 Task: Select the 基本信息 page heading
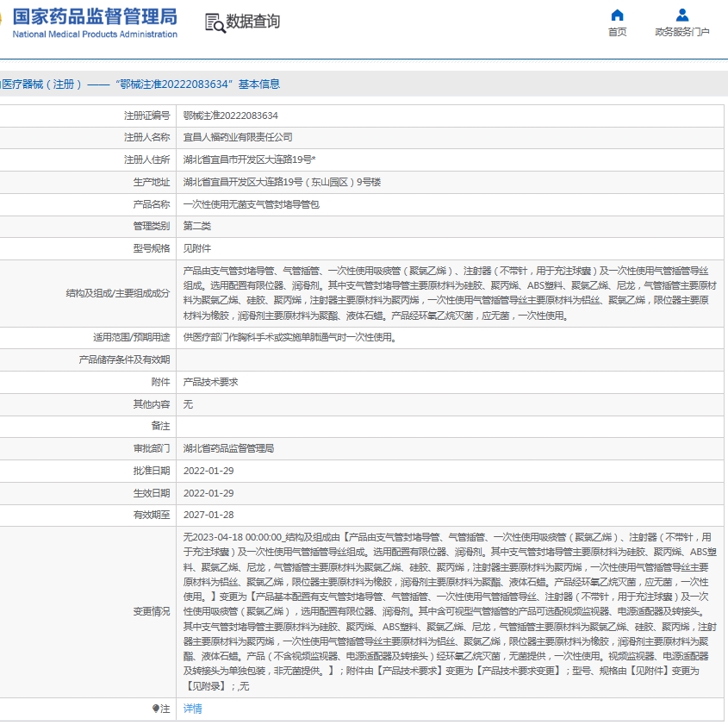pos(259,84)
